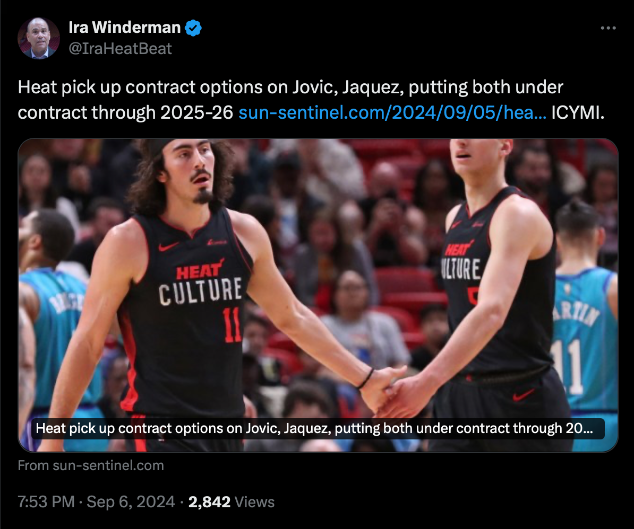The image size is (634, 529).
Task: Click the article preview image card
Action: pos(318,295)
